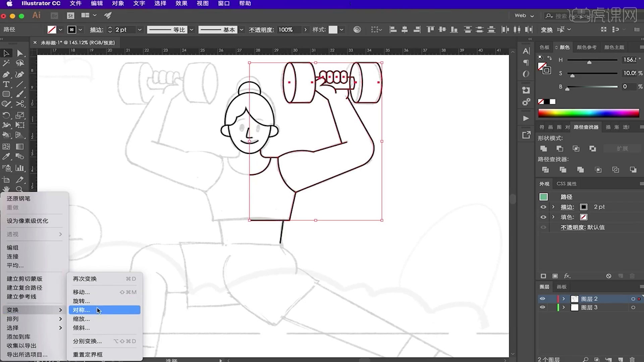Open the 样式 graphic style dropdown
This screenshot has width=644, height=362.
341,30
